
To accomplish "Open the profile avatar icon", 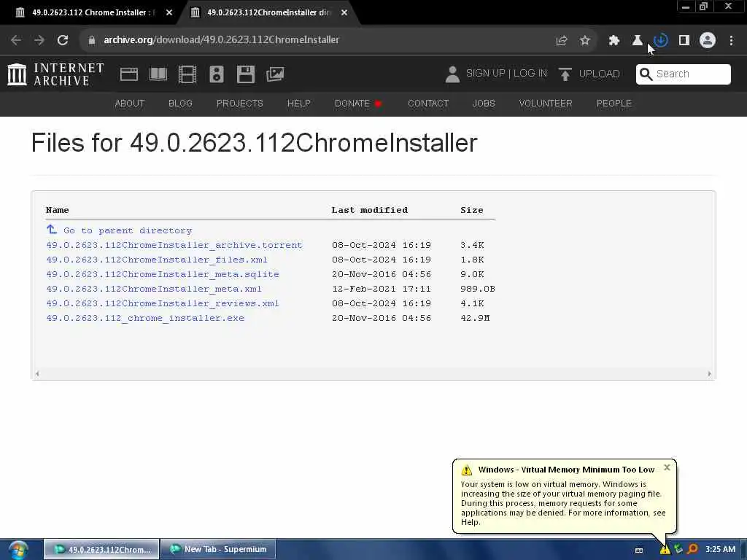I will click(x=708, y=41).
